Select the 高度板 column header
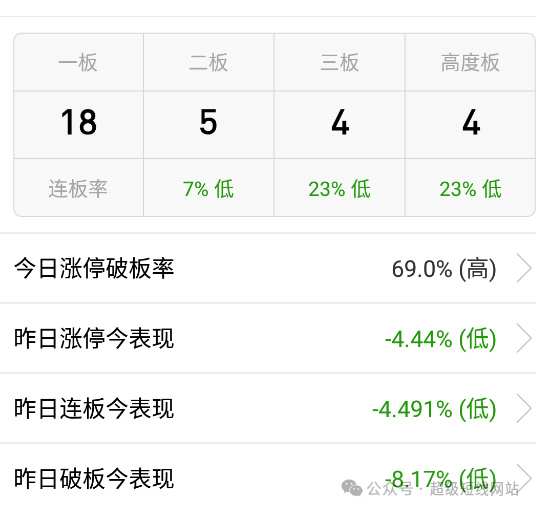Viewport: 536px width, 510px height. click(x=470, y=63)
